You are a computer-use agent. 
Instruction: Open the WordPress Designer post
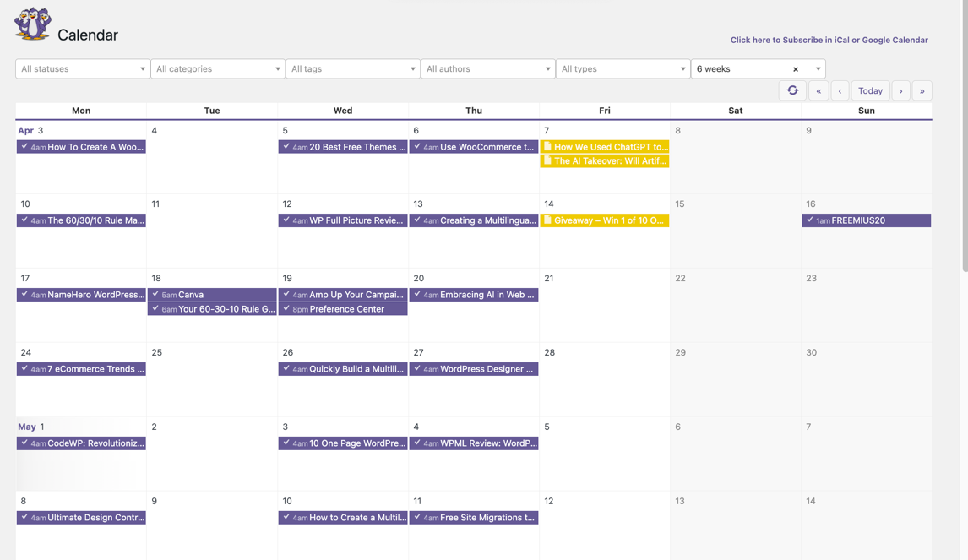(x=474, y=368)
